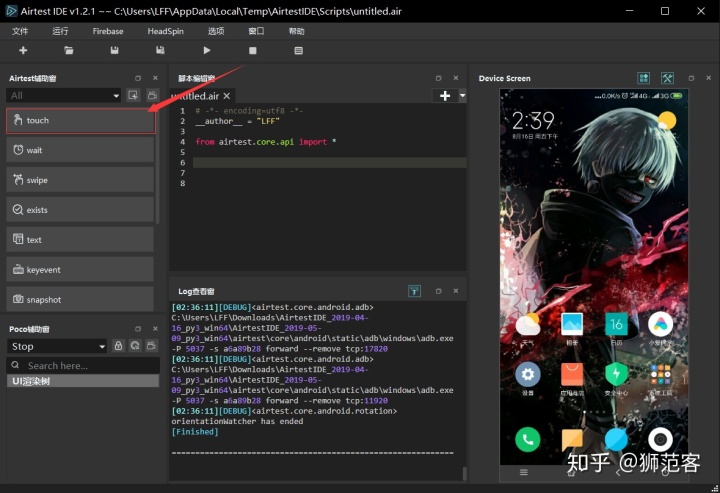Tap the yellow Messages app icon
Screen dimensions: 720x493
click(x=572, y=440)
